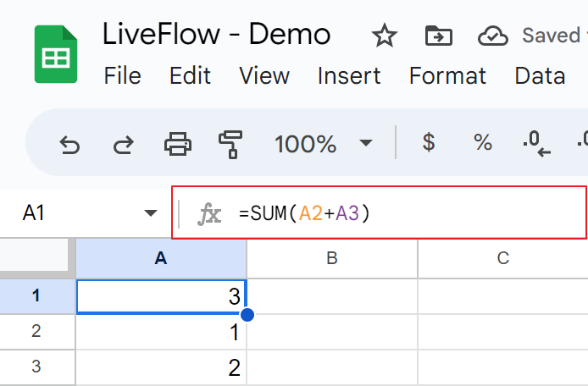Redo the last action

point(124,145)
